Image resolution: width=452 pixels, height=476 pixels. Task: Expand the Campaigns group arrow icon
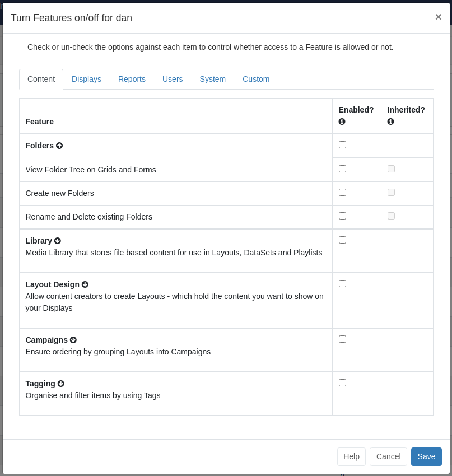(x=73, y=340)
